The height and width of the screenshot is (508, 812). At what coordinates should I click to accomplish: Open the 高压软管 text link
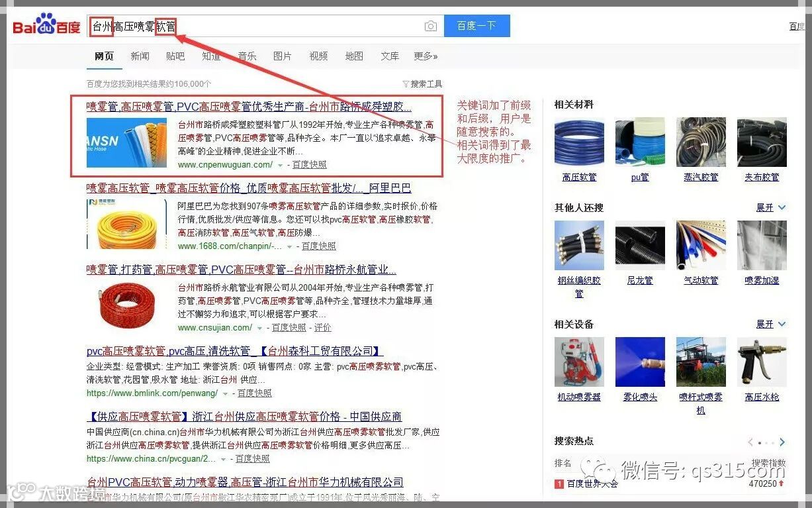point(579,177)
